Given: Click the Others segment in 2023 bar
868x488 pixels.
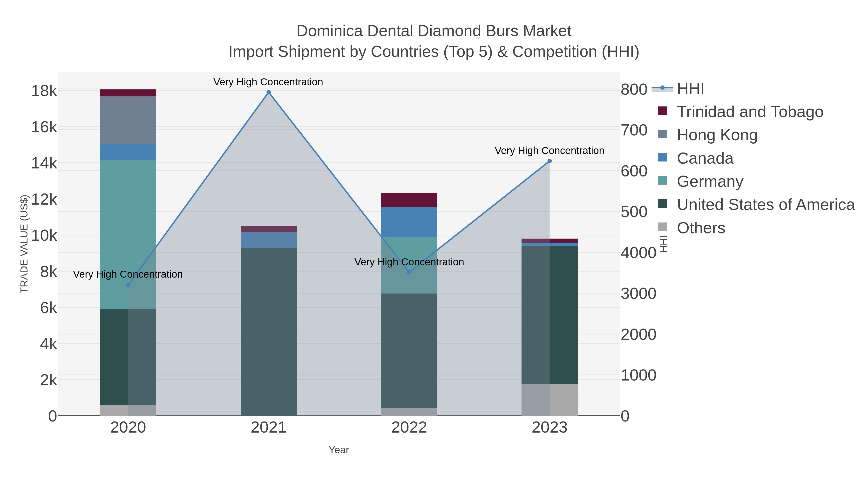Looking at the screenshot, I should pyautogui.click(x=549, y=400).
